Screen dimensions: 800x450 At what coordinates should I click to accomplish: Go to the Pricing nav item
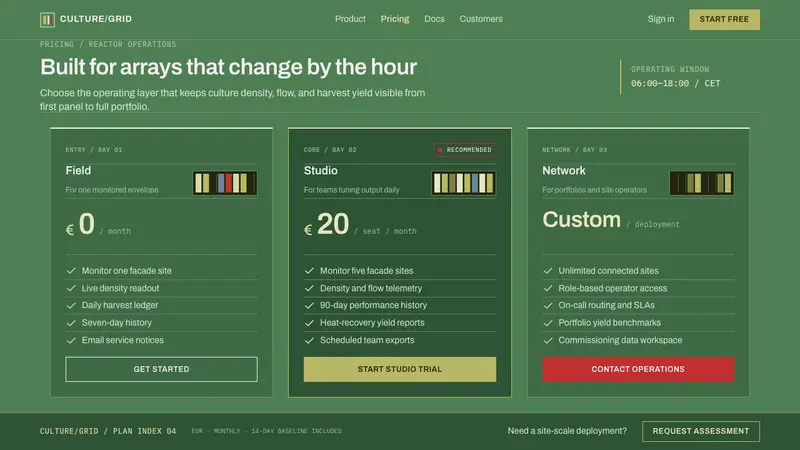(x=394, y=19)
